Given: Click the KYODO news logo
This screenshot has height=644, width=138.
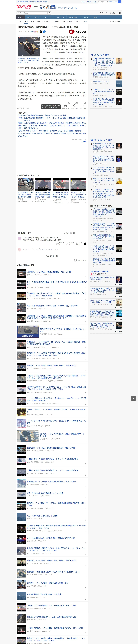Looking at the screenshot, I should point(77,32).
